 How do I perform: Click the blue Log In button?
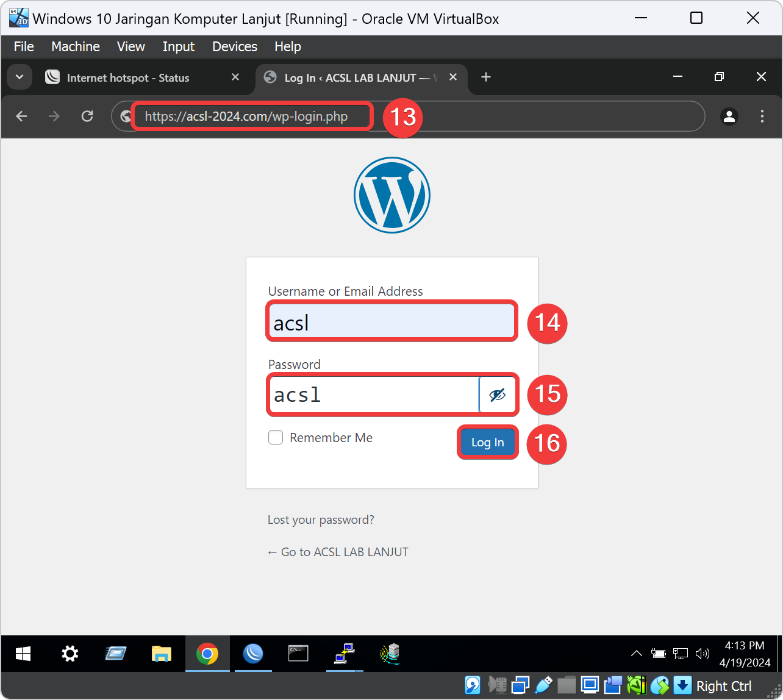pyautogui.click(x=487, y=443)
